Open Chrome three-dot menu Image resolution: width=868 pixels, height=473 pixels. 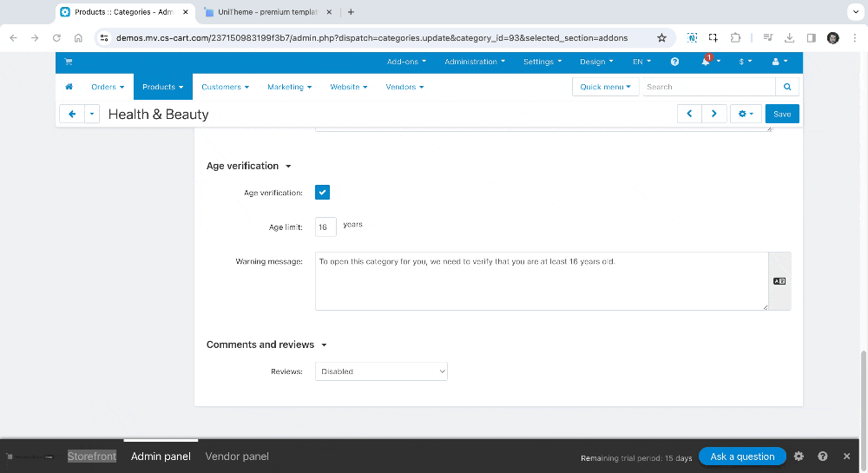coord(855,37)
